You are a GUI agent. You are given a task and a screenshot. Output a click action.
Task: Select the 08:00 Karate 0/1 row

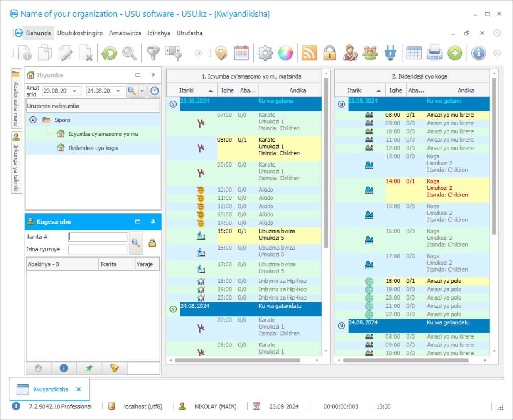[244, 148]
